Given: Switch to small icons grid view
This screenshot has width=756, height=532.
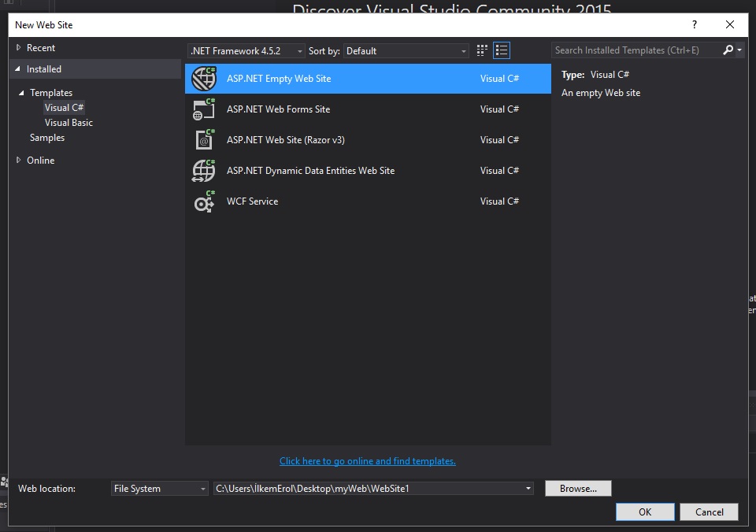Looking at the screenshot, I should point(482,50).
